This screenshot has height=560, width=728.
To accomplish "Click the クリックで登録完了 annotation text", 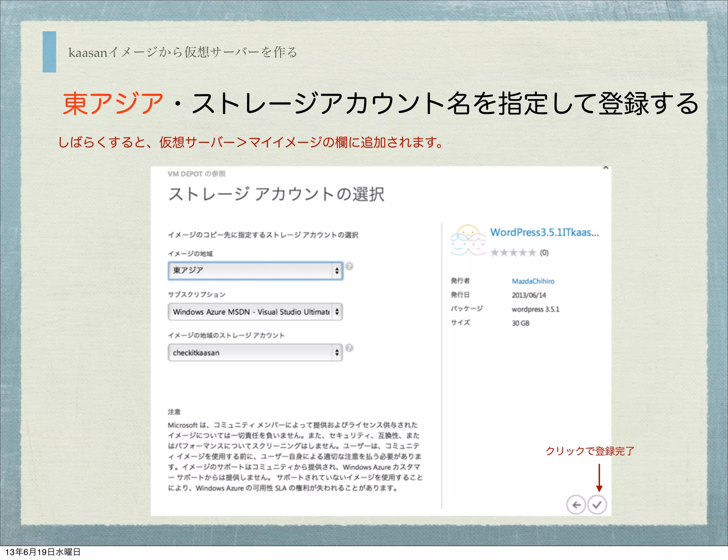I will (590, 451).
